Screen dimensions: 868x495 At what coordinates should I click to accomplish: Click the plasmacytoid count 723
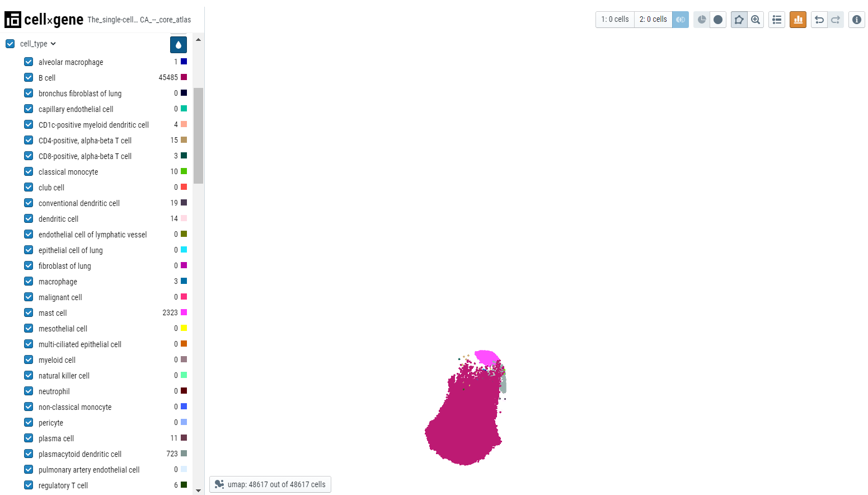pyautogui.click(x=172, y=454)
